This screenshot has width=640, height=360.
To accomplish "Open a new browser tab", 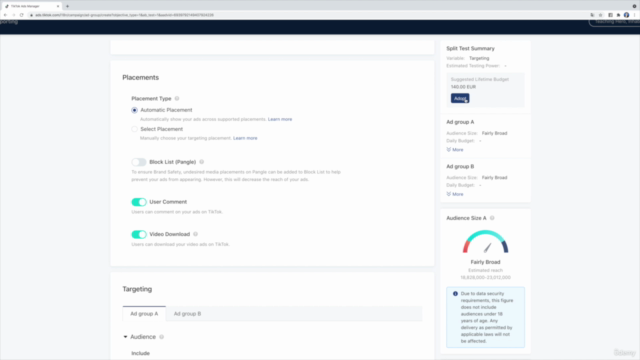I will pos(67,6).
